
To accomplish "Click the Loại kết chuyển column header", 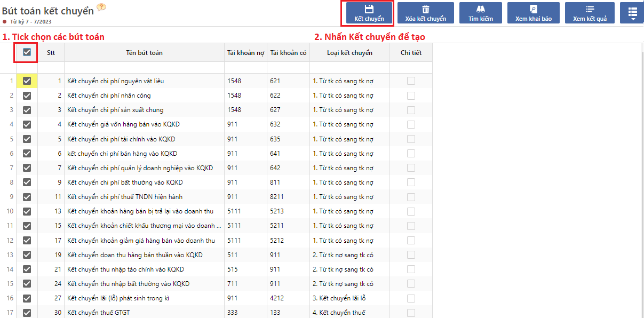I will pos(349,52).
